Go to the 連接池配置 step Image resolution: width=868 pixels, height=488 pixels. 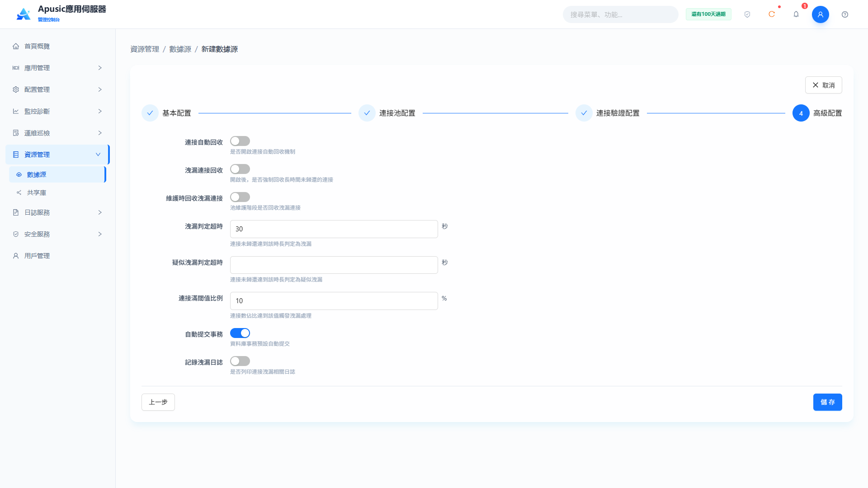tap(387, 113)
